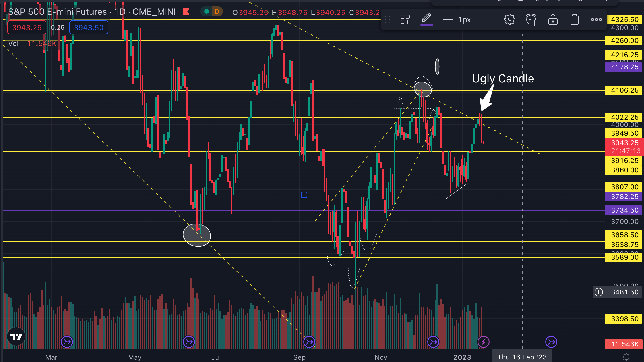Click the future event marker after February
Viewport: 644px width, 362px height.
pos(551,342)
